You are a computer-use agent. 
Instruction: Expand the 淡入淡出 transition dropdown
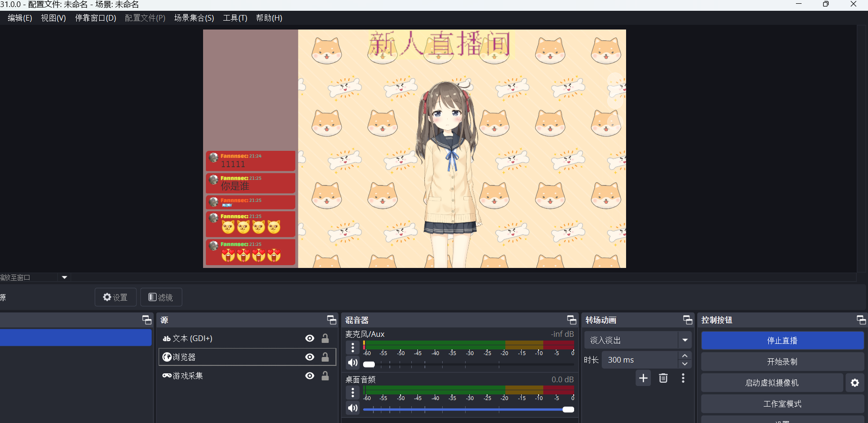tap(685, 340)
